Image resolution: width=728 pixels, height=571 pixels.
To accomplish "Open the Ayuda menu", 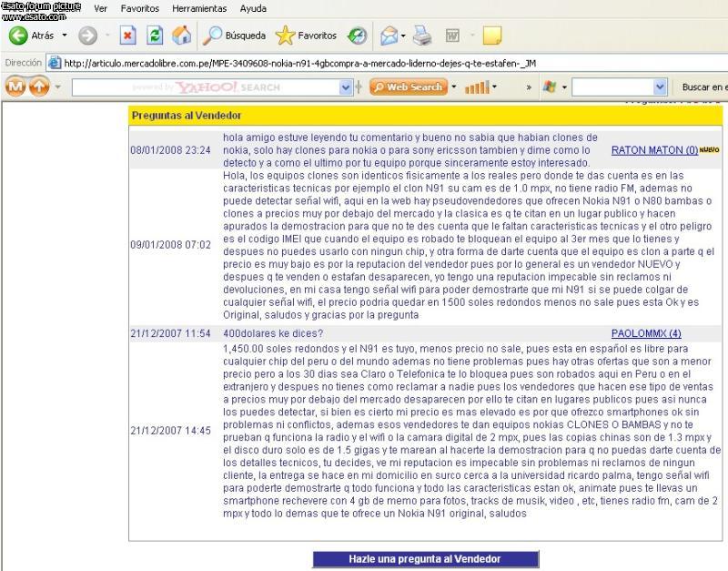I will (253, 8).
